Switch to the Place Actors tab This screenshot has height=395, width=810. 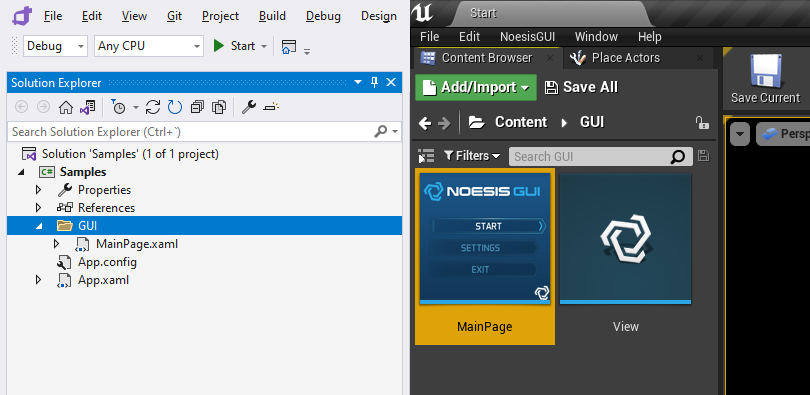click(626, 58)
